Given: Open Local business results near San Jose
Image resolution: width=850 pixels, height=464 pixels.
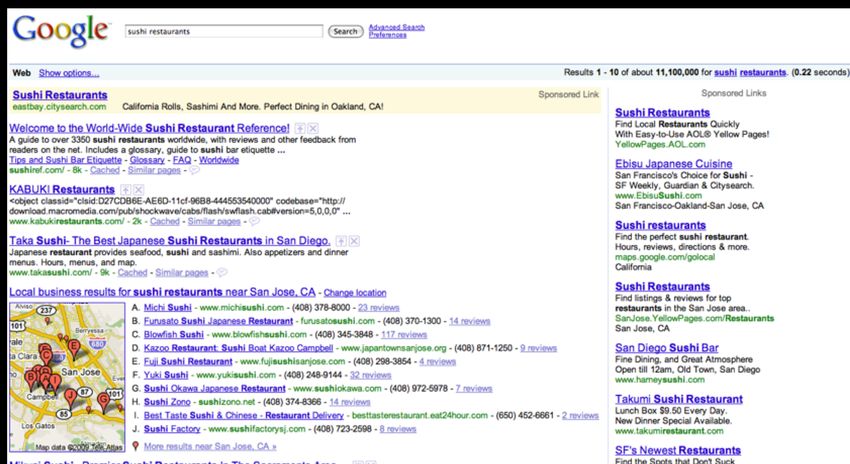Looking at the screenshot, I should pyautogui.click(x=162, y=292).
